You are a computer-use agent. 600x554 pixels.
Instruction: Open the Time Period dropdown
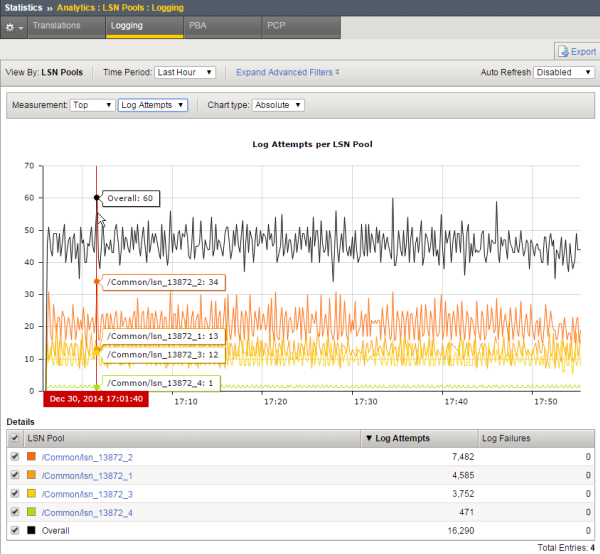[x=185, y=72]
